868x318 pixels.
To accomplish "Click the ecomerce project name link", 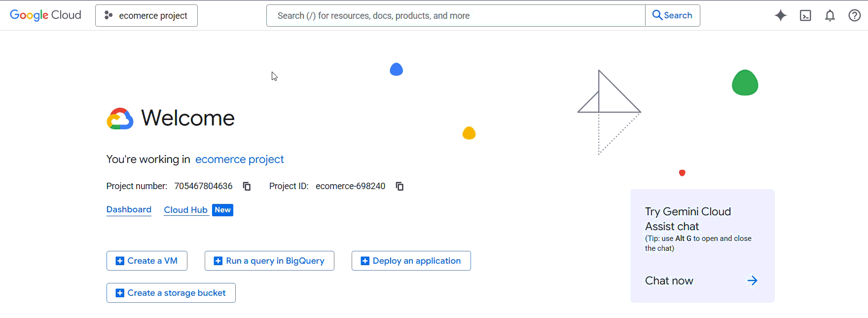I will tap(239, 159).
